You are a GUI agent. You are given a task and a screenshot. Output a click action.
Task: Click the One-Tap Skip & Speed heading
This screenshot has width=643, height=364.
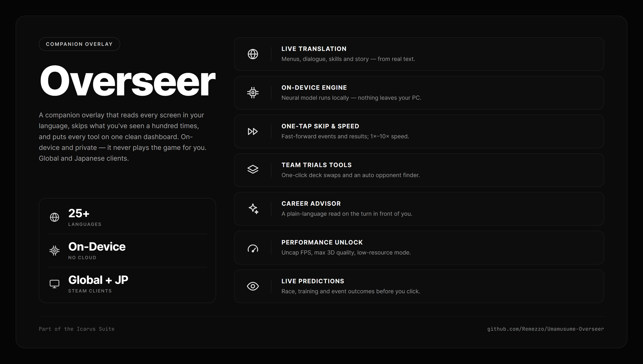point(320,126)
